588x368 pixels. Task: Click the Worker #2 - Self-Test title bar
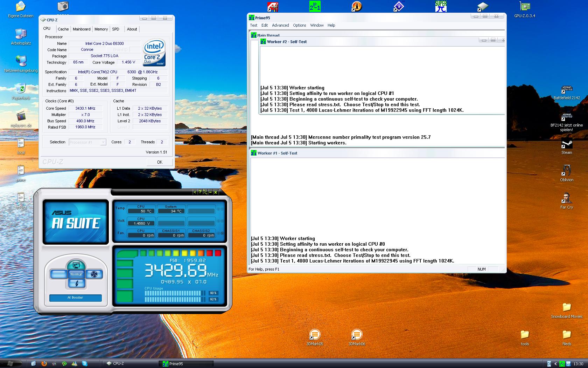click(382, 42)
